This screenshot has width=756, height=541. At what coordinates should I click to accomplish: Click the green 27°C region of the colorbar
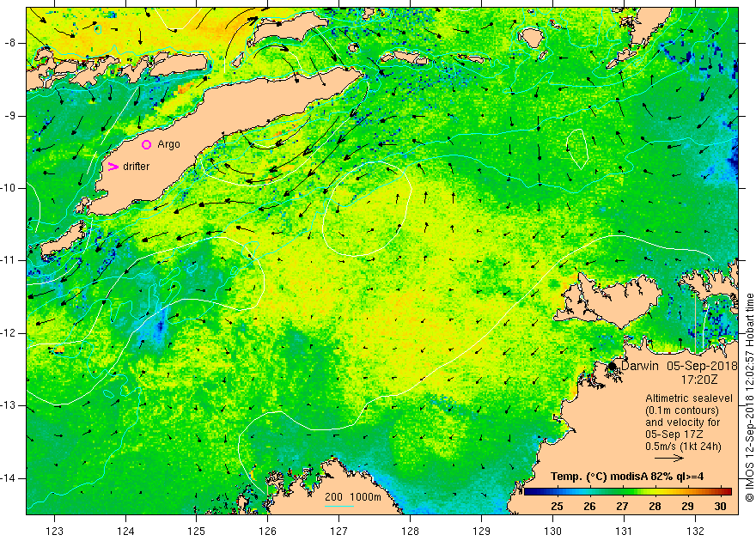coord(622,492)
